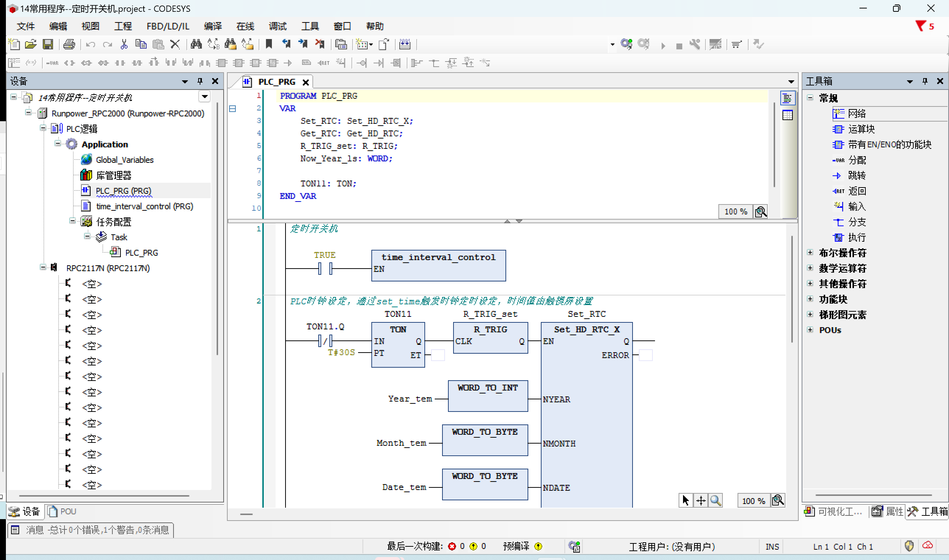Click the Devices panel horizontal scrollbar

click(104, 496)
